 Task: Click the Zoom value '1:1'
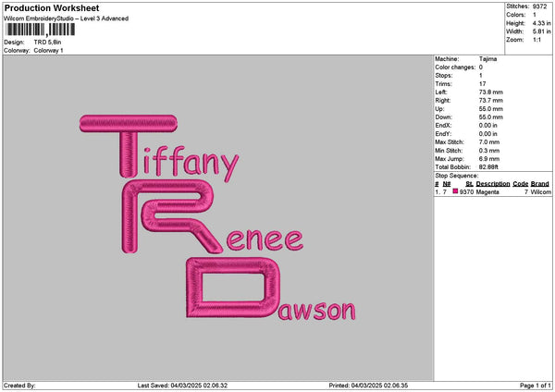tap(536, 40)
